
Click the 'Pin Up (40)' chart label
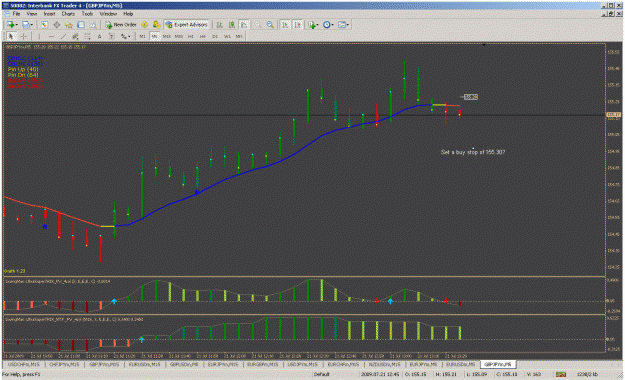pyautogui.click(x=23, y=69)
